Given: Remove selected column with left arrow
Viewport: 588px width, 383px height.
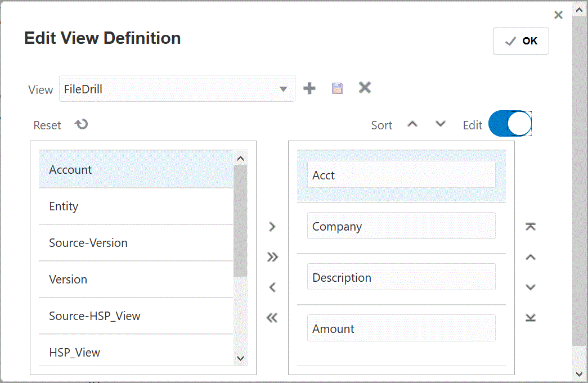Looking at the screenshot, I should pyautogui.click(x=272, y=287).
